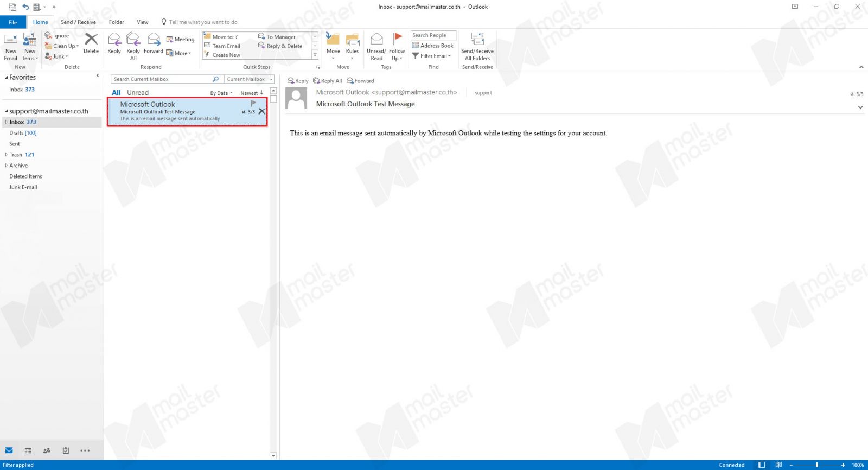The width and height of the screenshot is (868, 470).
Task: Open the Drafts folder
Action: (x=23, y=133)
